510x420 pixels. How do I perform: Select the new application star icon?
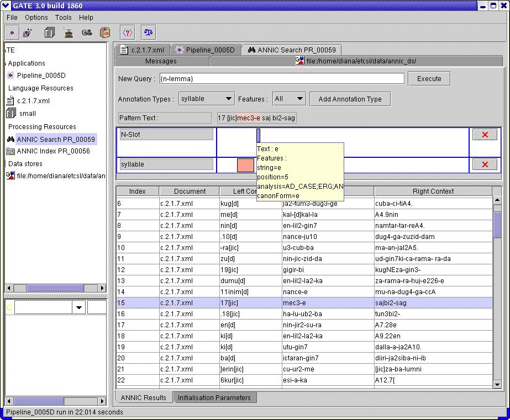tap(12, 32)
